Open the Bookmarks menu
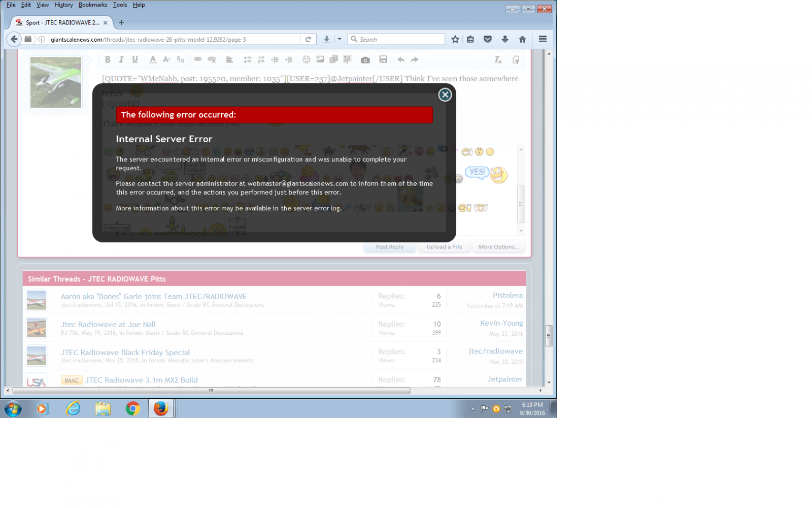The width and height of the screenshot is (812, 508). (93, 5)
